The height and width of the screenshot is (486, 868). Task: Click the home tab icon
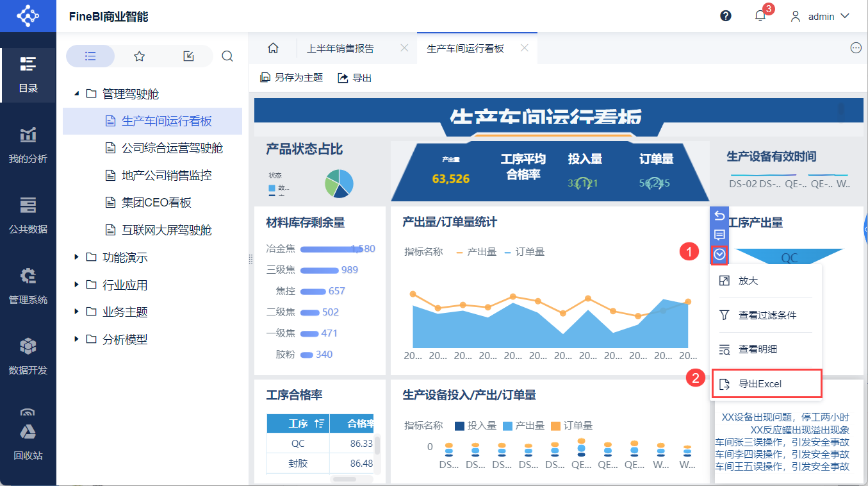click(x=273, y=48)
